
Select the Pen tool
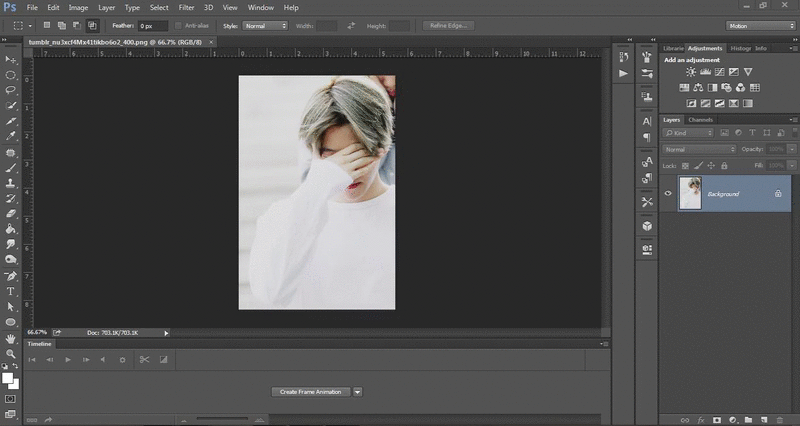click(11, 276)
